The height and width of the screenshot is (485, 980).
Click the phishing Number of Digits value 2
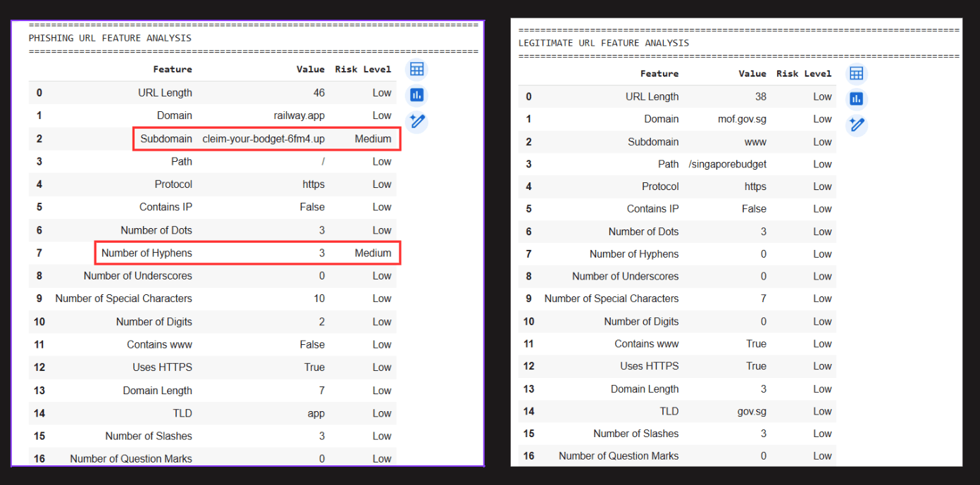[x=322, y=322]
